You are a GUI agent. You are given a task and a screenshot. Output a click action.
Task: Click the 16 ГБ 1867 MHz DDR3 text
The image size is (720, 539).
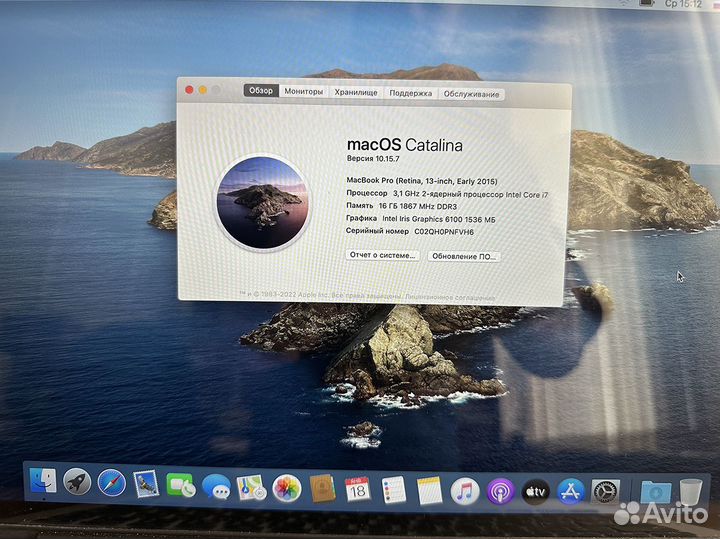[x=417, y=206]
